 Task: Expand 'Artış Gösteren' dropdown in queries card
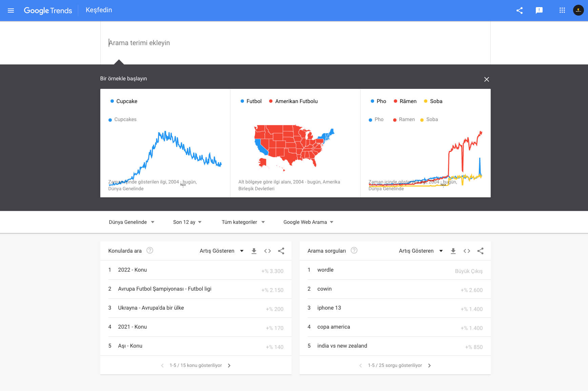[421, 251]
